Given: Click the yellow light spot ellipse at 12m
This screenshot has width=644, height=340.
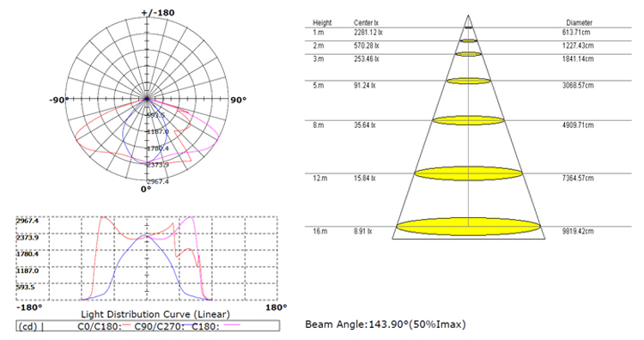Looking at the screenshot, I should (x=469, y=173).
